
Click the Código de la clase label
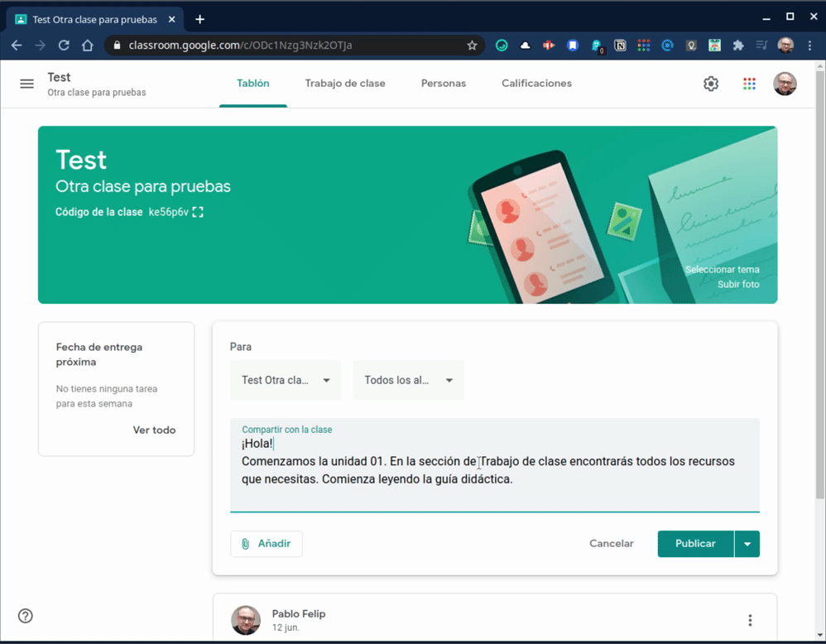[99, 212]
